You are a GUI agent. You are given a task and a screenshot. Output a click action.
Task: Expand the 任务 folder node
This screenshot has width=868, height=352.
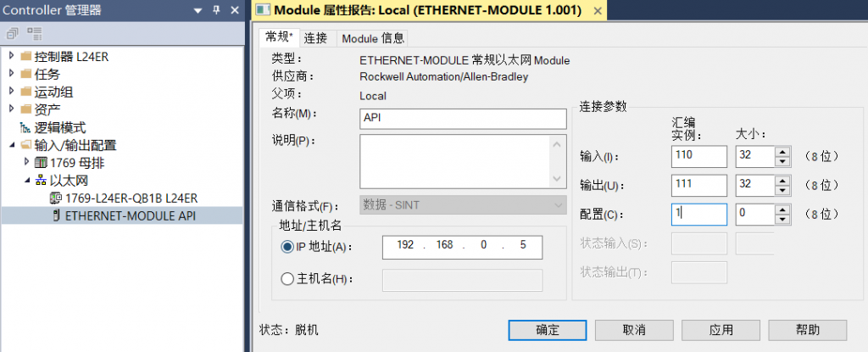tap(12, 74)
